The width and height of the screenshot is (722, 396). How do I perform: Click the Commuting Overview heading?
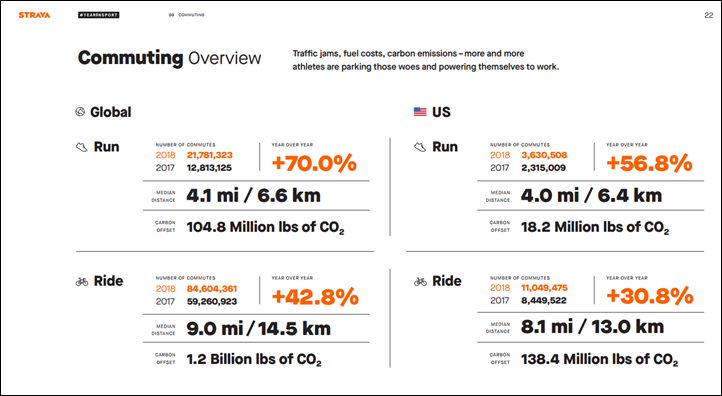[x=169, y=58]
